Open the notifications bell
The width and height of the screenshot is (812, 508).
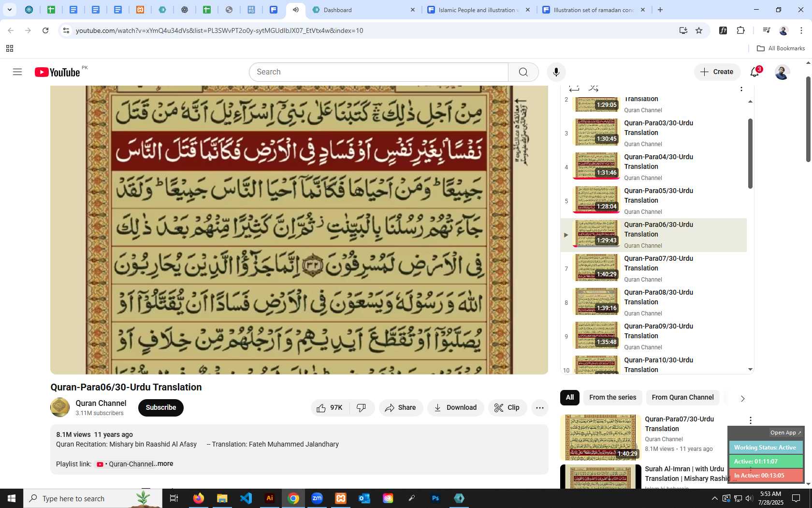[755, 72]
